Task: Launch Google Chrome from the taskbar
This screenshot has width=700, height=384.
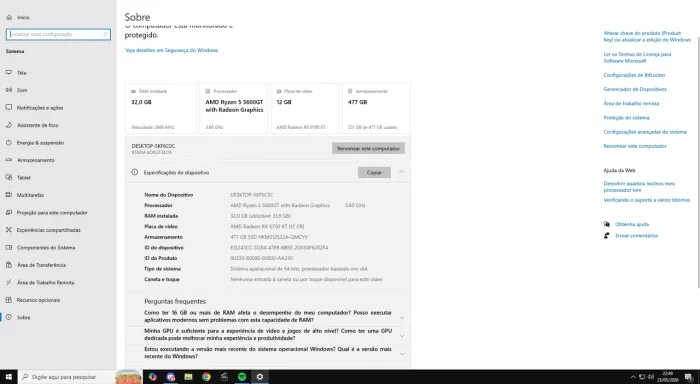Action: click(x=206, y=377)
